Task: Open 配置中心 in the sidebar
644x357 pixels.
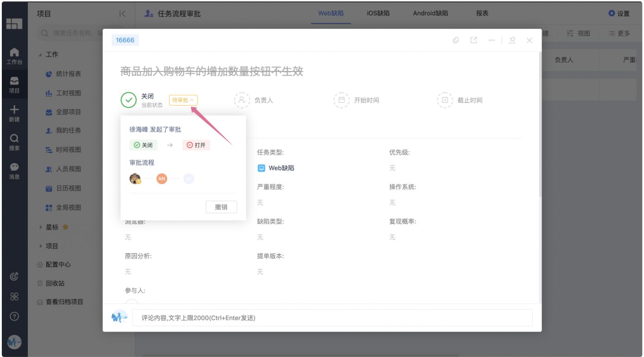Action: [x=54, y=264]
